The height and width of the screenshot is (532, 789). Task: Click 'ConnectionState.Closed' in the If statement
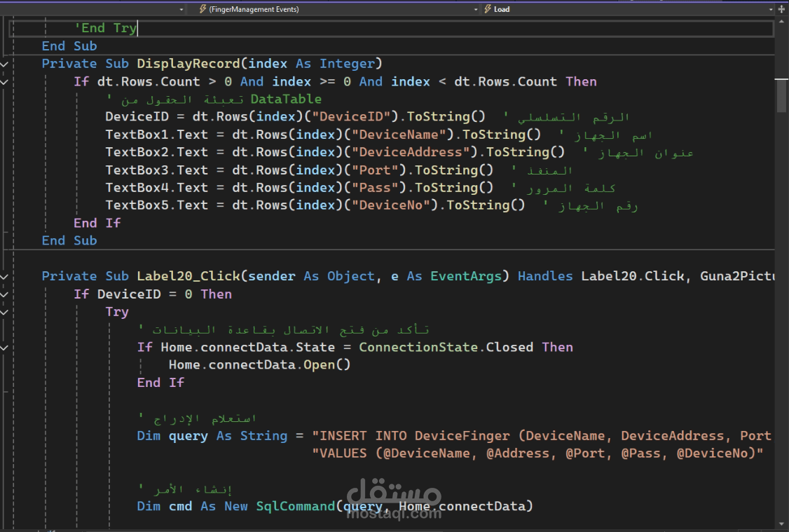(x=446, y=347)
